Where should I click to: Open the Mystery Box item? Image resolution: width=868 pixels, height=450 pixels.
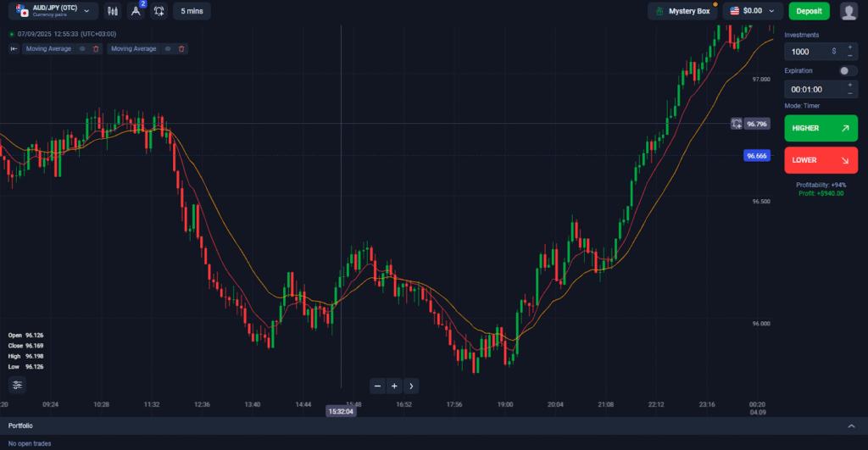pyautogui.click(x=682, y=11)
